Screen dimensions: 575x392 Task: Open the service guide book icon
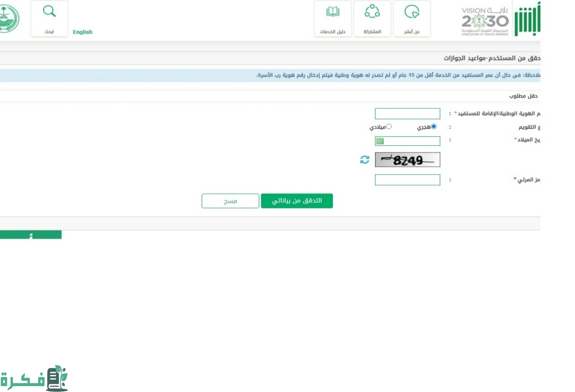tap(333, 12)
